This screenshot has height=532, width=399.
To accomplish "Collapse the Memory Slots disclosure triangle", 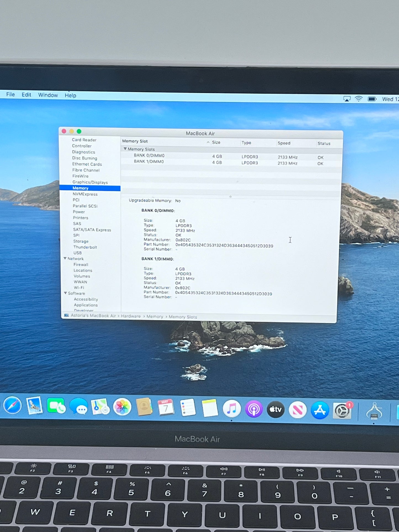I will click(125, 149).
